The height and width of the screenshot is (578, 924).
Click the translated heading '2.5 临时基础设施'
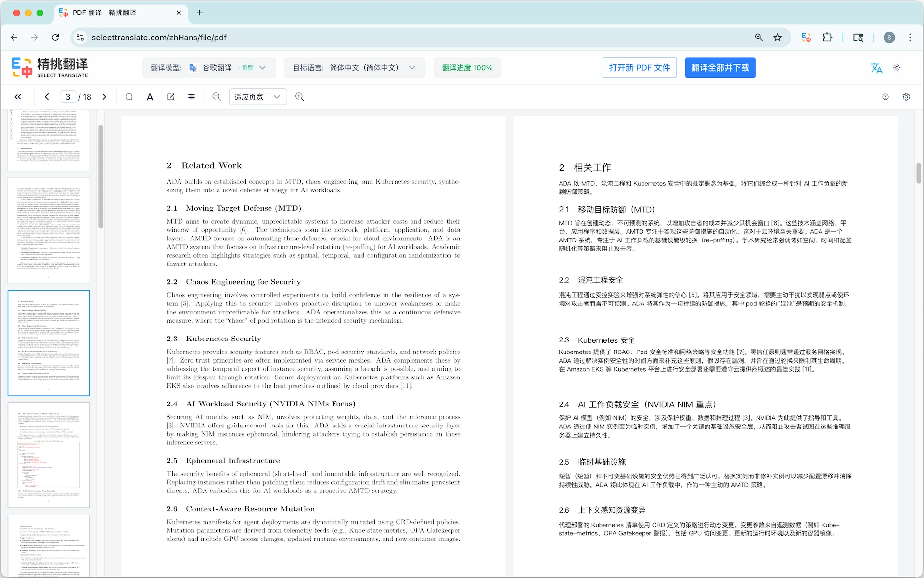(592, 462)
